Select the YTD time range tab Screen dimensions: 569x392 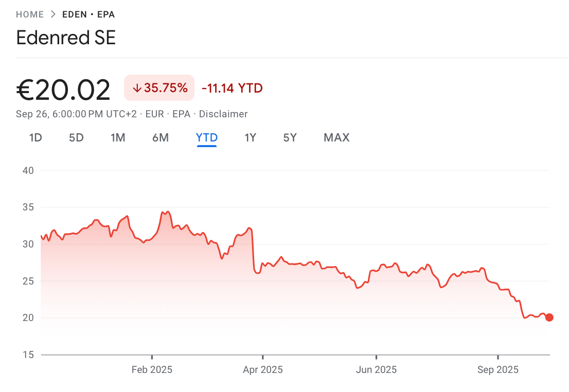206,137
